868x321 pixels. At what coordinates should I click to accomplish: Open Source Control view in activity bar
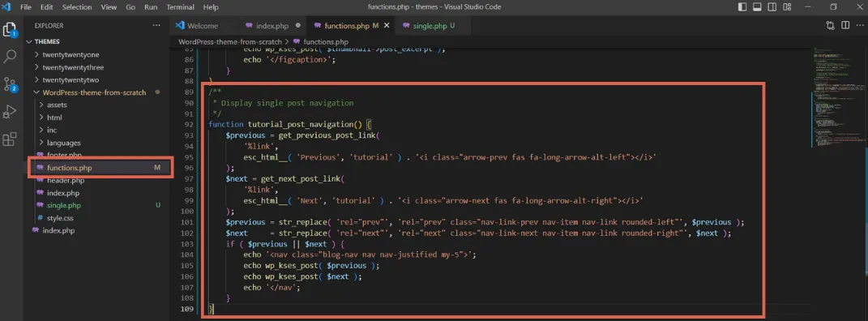click(x=10, y=84)
